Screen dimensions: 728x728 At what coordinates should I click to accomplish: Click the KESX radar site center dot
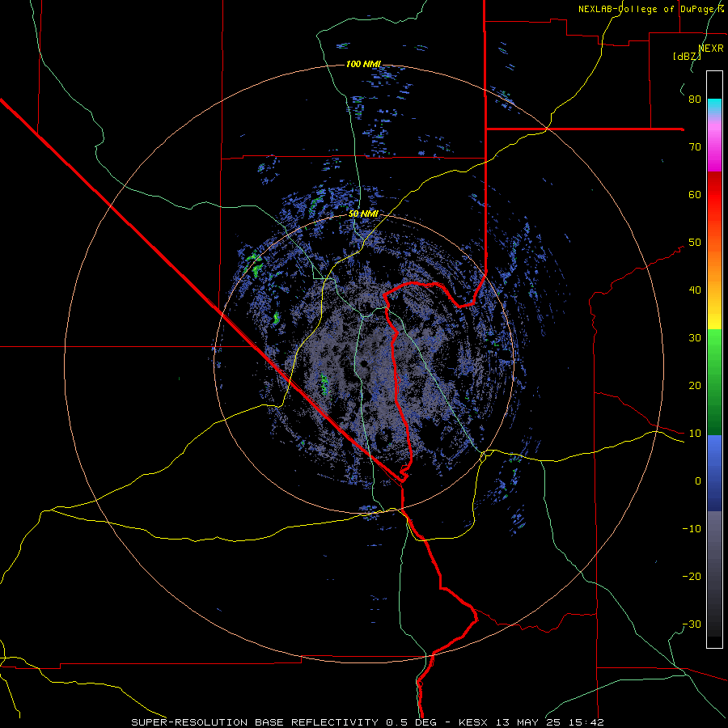[x=364, y=363]
